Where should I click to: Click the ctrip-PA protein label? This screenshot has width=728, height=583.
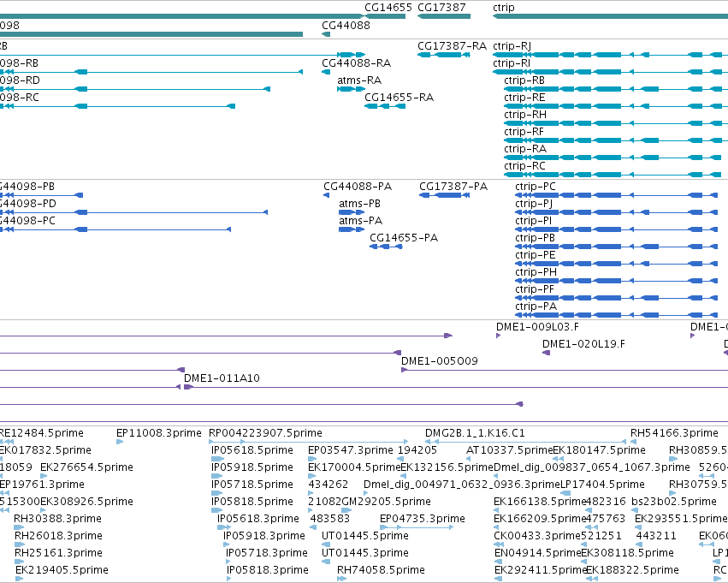coord(536,307)
